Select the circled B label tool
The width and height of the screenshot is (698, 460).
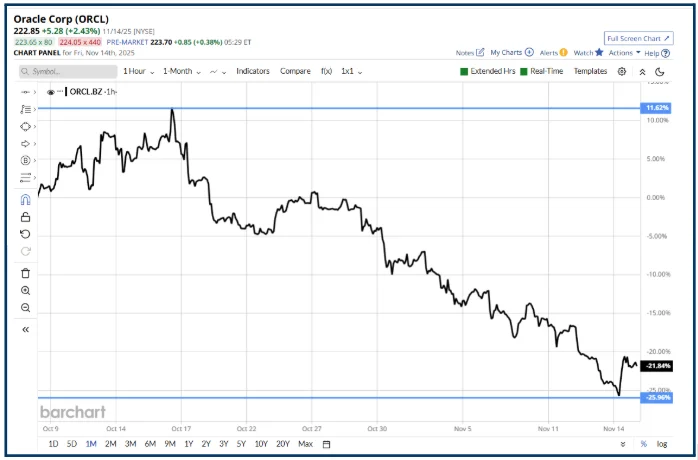point(25,160)
